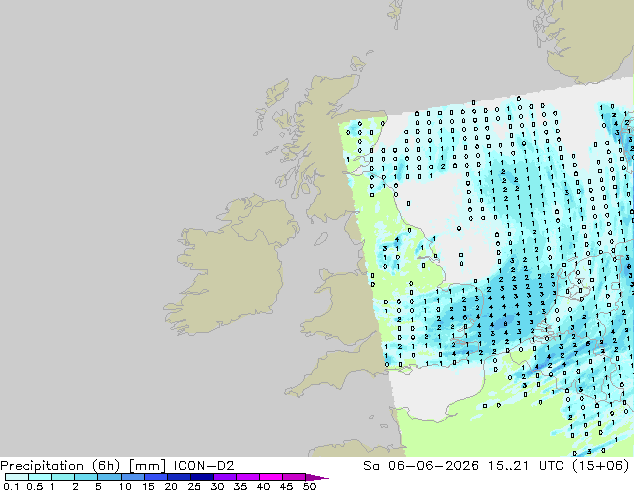Click the legend scale label '50'
634x490 pixels.
coord(309,486)
